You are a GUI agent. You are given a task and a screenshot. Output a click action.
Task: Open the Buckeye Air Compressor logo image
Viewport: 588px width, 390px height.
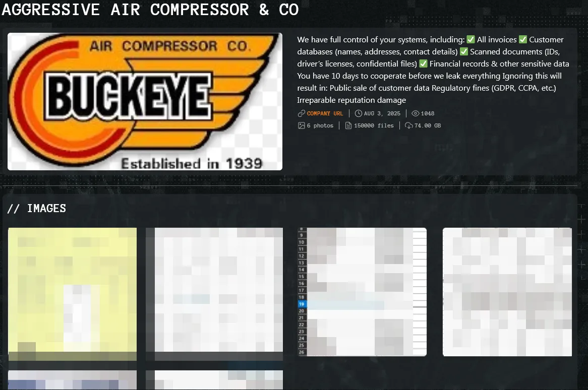[145, 101]
